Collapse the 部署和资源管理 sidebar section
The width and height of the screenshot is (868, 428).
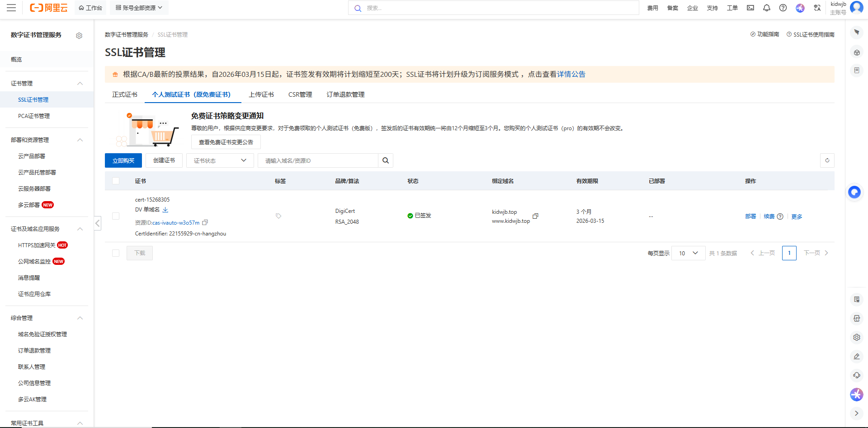point(80,140)
